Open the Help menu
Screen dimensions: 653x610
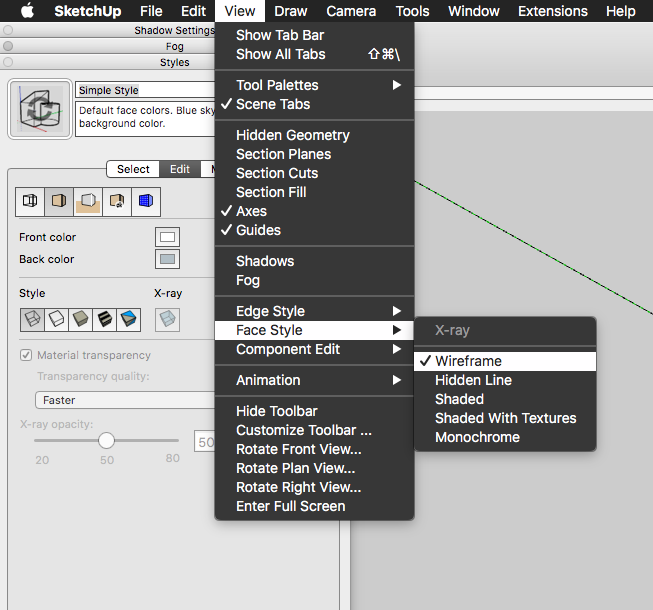click(x=621, y=11)
